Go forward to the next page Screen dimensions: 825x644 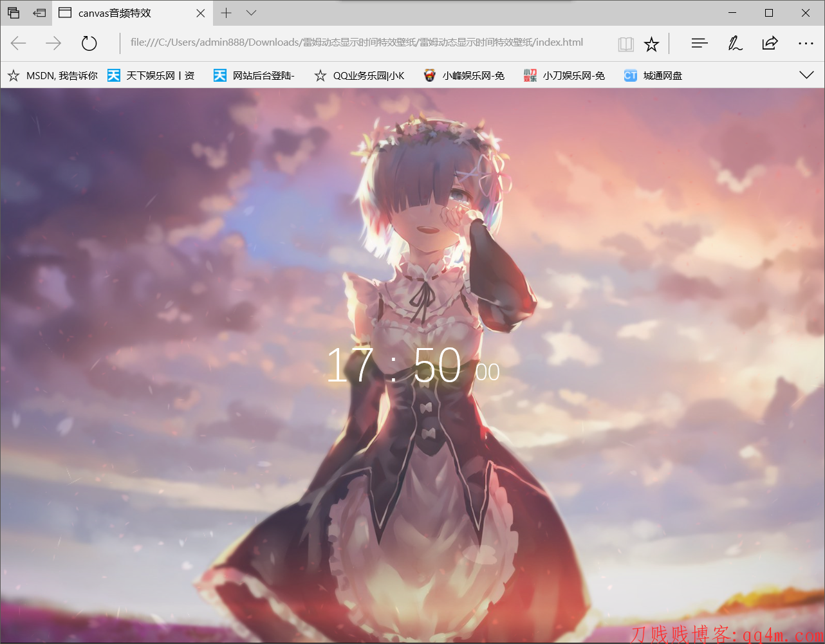pyautogui.click(x=53, y=43)
